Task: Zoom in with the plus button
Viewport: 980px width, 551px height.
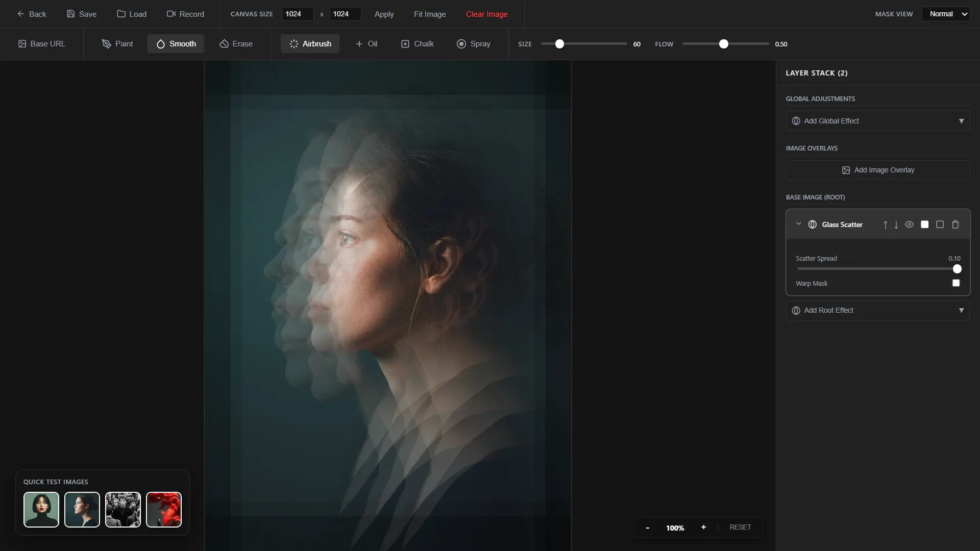Action: click(703, 528)
